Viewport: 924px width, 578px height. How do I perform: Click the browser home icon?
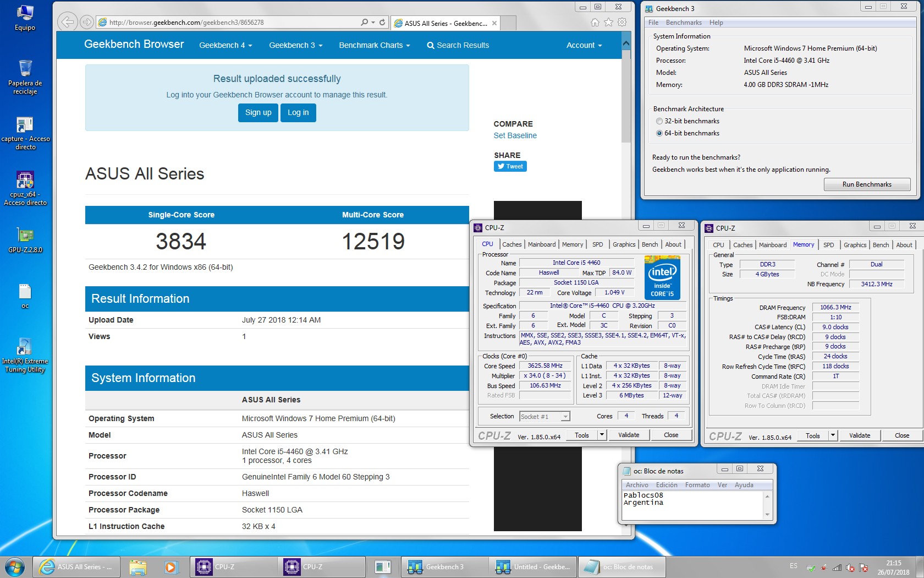pos(595,23)
